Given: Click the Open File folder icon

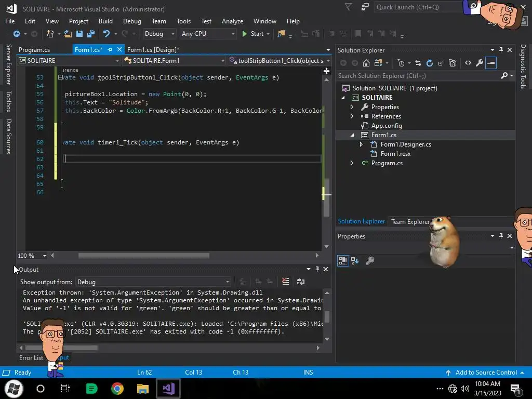Looking at the screenshot, I should click(68, 34).
